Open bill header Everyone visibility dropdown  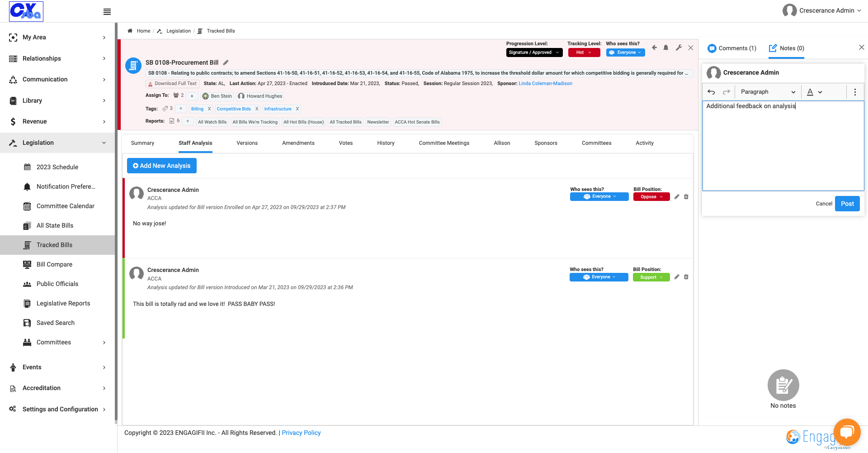(x=626, y=52)
